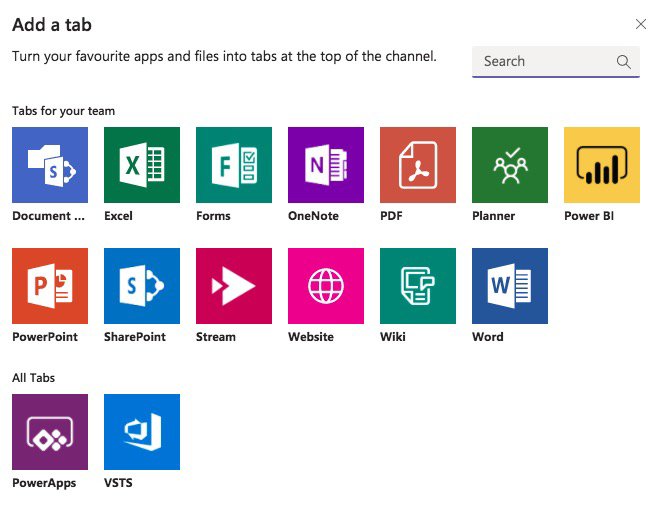
Task: Add an Excel tab via its icon
Action: point(142,165)
